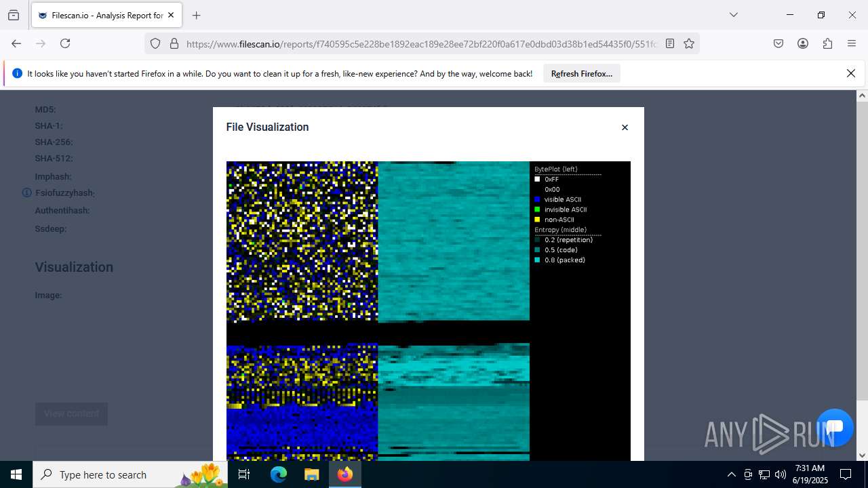
Task: Open the taskbar clock and date
Action: [x=810, y=474]
